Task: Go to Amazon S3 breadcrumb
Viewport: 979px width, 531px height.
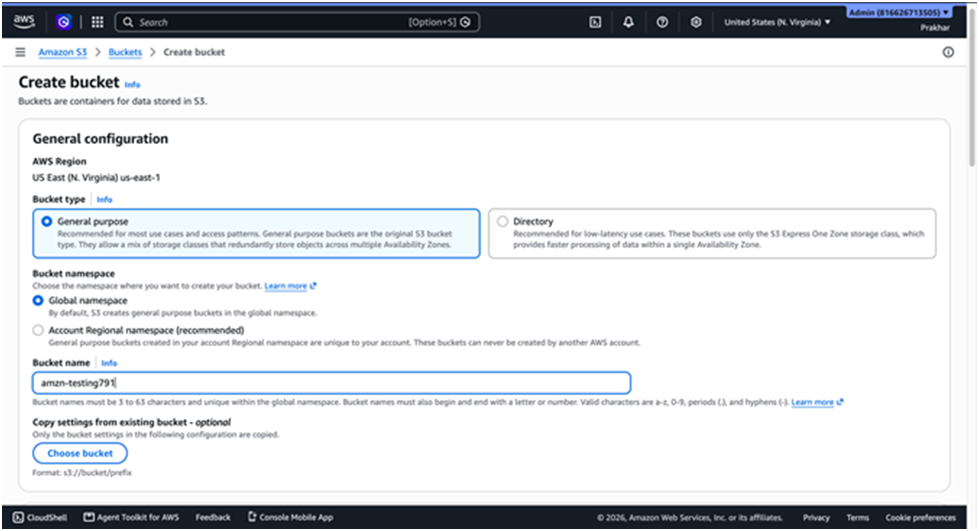Action: (62, 52)
